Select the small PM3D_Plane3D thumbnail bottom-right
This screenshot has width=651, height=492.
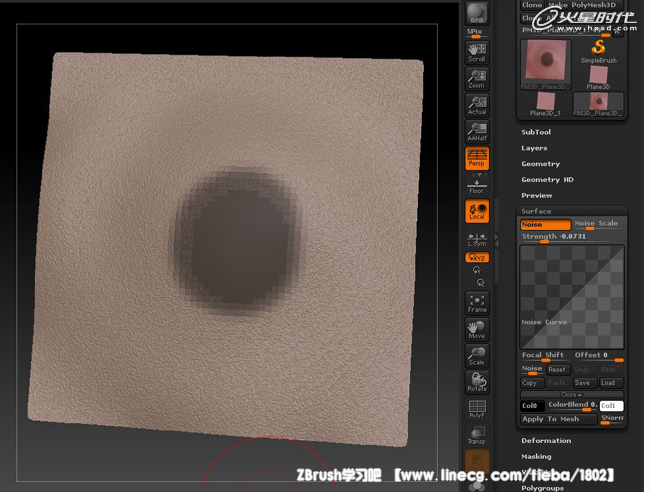598,104
